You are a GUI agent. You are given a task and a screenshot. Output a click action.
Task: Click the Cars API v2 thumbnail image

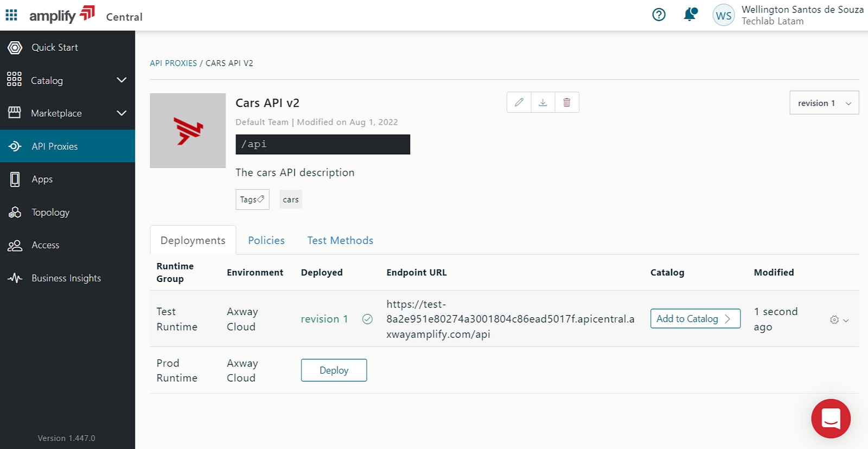click(188, 131)
